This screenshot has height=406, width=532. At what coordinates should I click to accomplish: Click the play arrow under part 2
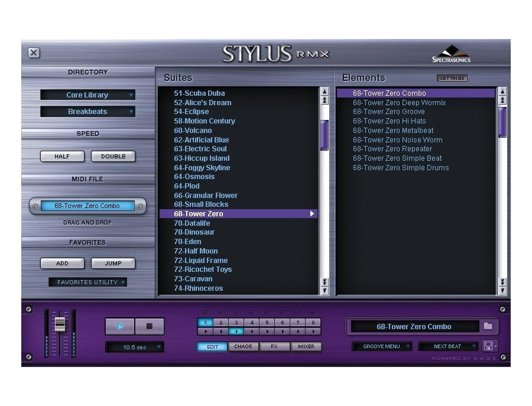(221, 332)
